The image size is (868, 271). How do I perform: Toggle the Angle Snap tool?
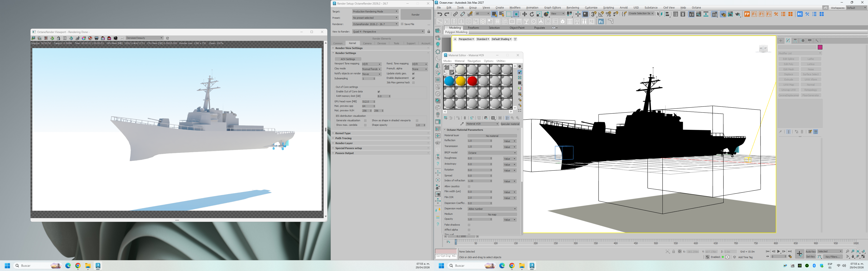601,14
